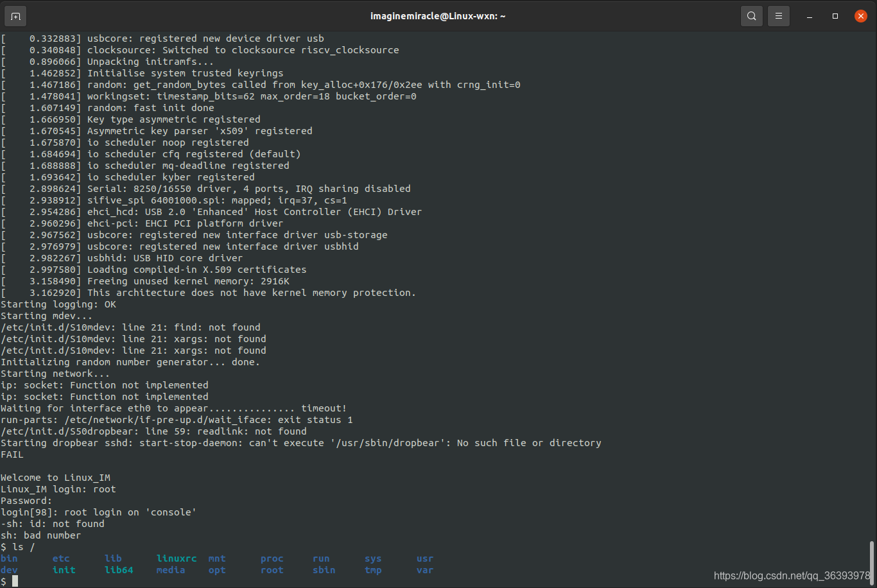Click the 'S50dropbear: line 59: readlink' line
877x588 pixels.
[x=154, y=431]
